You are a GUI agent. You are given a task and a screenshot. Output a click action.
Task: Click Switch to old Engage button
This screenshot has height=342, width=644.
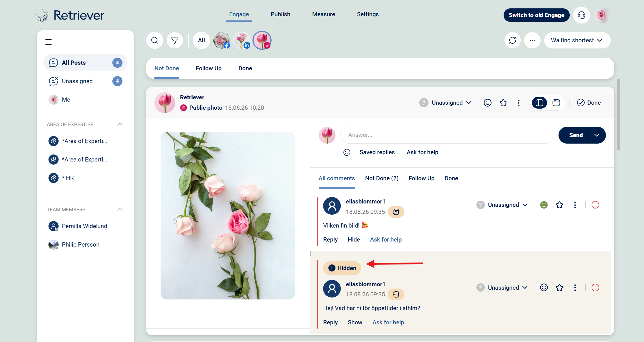coord(537,15)
